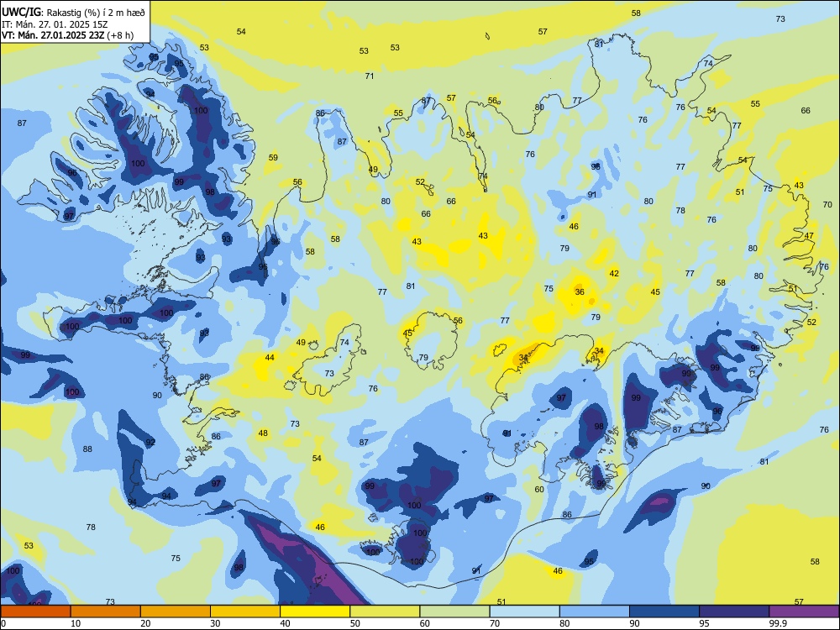Click the humidity value '71' on the map
Viewport: 840px width, 630px height.
(370, 76)
